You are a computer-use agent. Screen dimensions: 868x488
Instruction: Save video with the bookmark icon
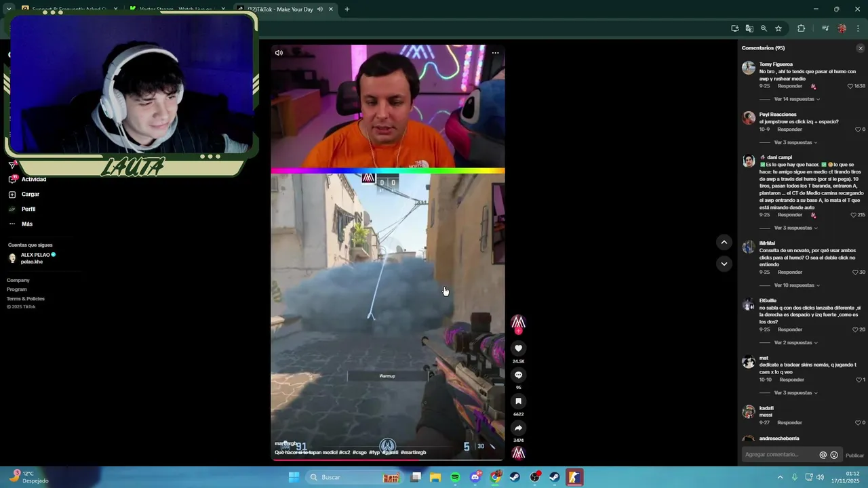(x=518, y=401)
